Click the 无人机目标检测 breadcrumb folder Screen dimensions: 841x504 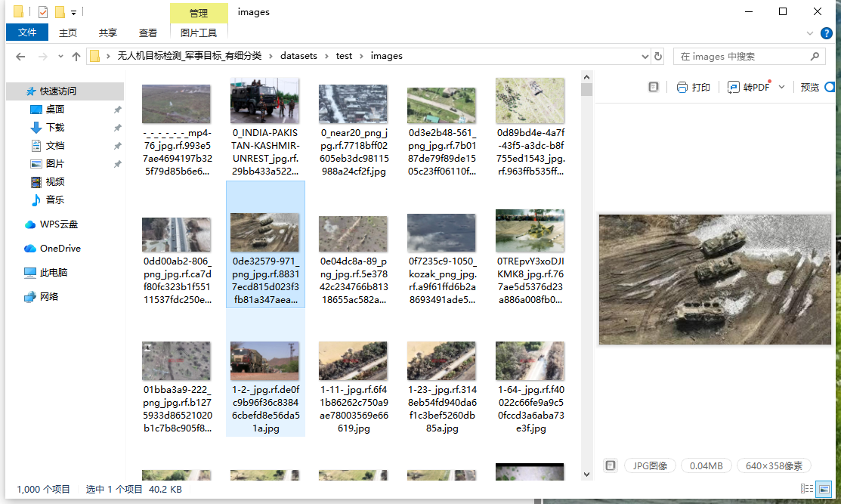click(x=190, y=56)
